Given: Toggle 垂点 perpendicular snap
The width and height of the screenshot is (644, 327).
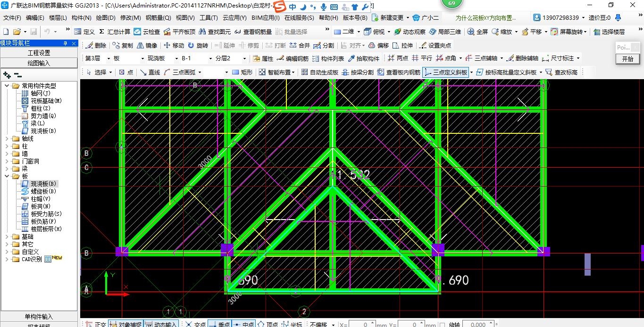Looking at the screenshot, I should pos(219,324).
